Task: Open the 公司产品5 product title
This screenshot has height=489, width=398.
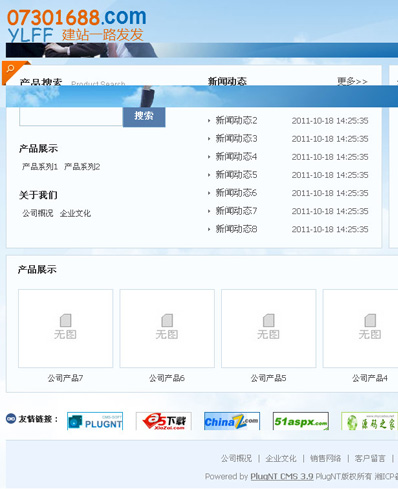Action: click(268, 378)
